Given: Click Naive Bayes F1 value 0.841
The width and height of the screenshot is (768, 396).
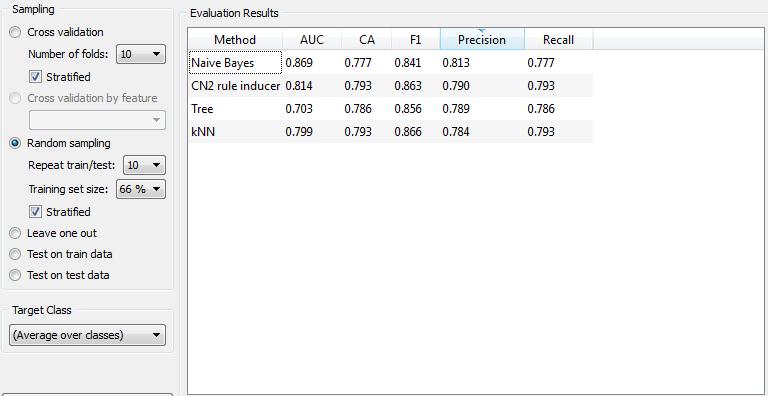Looking at the screenshot, I should (408, 63).
